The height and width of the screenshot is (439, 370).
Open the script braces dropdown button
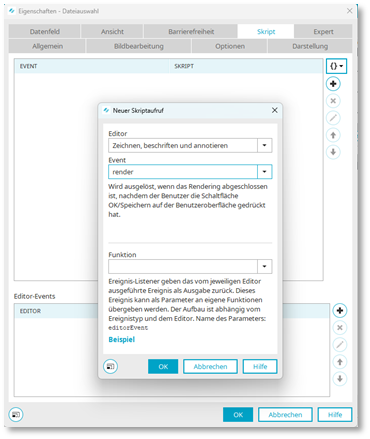pyautogui.click(x=336, y=66)
